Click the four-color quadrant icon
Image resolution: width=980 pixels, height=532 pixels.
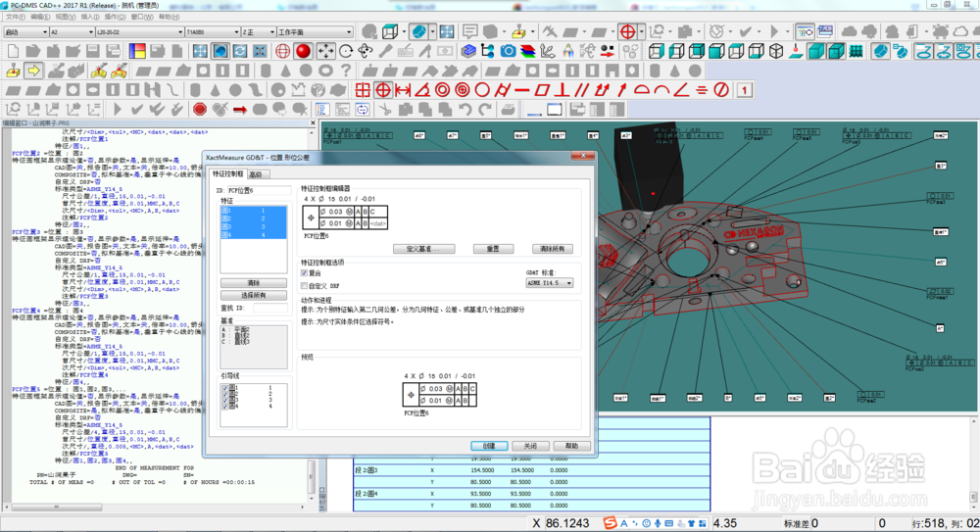coord(137,51)
